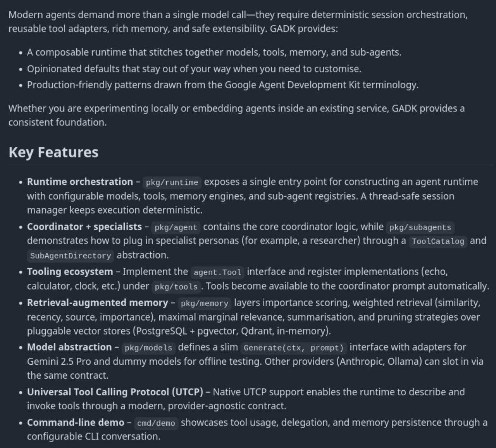
Task: Click the Generate(ctx, prompt) code snippet
Action: [294, 348]
